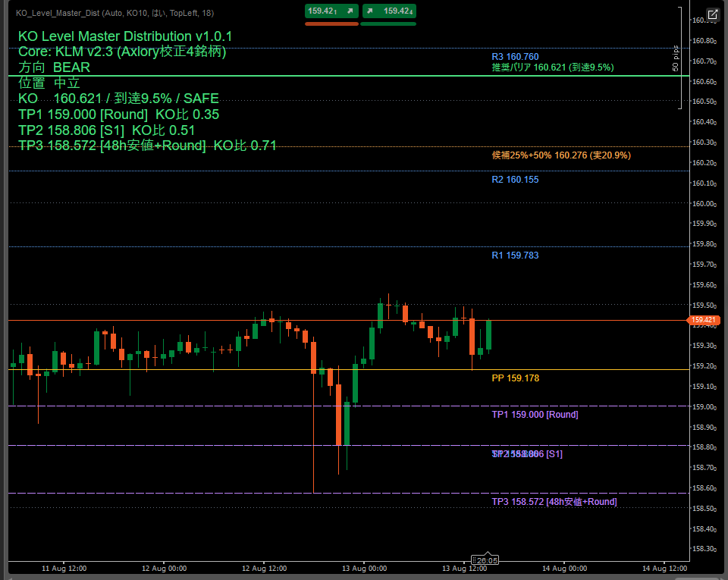Screen dimensions: 728x580
Task: Click the 候補25%+50% 160.276 candidate label
Action: click(561, 155)
